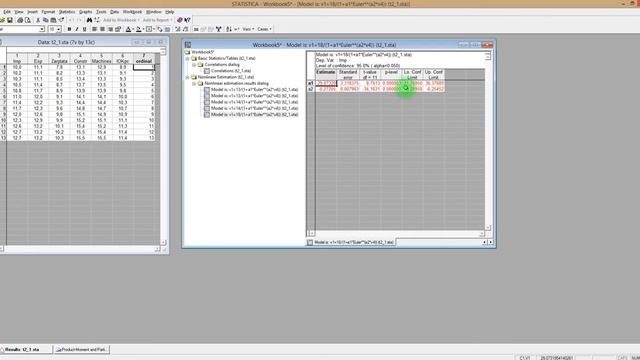640x360 pixels.
Task: Click Estimate column header in results
Action: [326, 74]
